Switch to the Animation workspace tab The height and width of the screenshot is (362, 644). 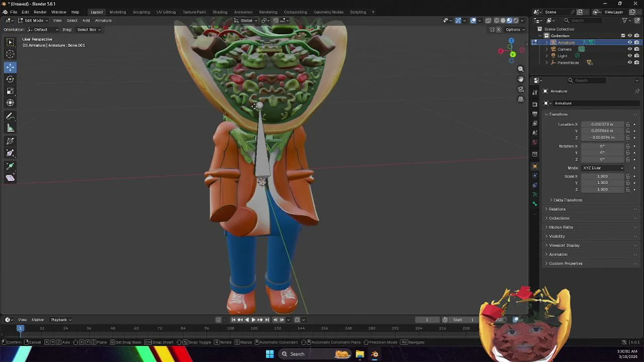click(243, 12)
